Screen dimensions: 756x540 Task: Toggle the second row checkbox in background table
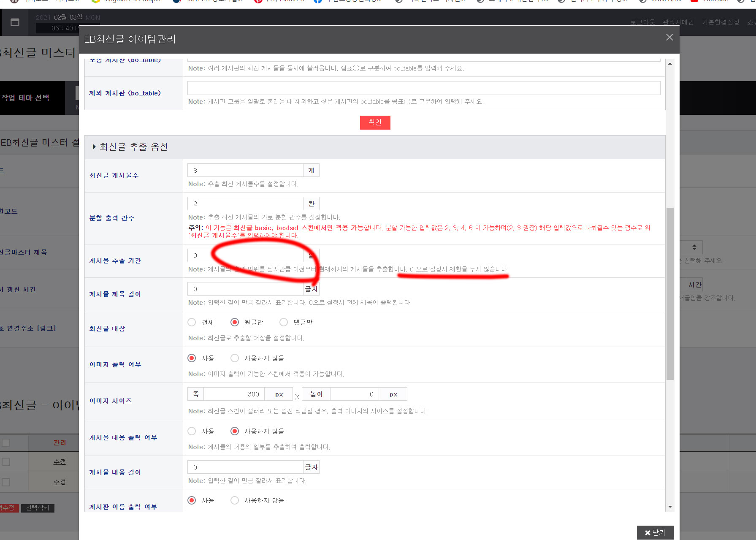[6, 482]
